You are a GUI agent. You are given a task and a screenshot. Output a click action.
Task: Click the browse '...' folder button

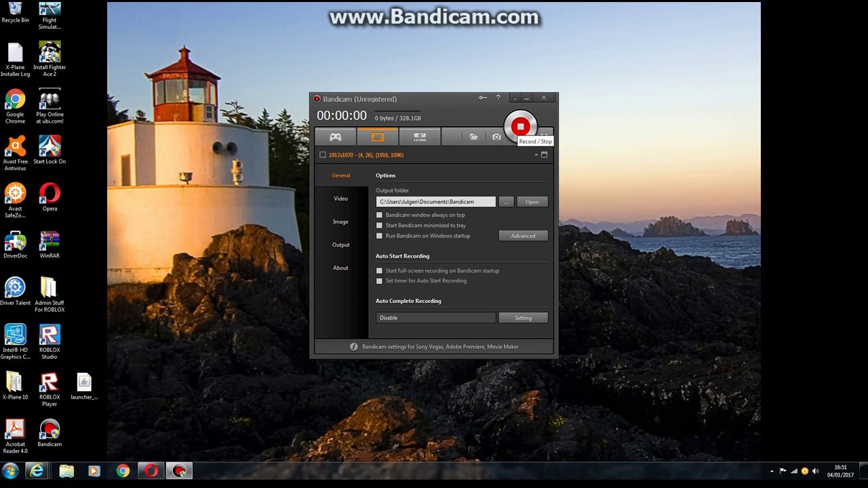pos(506,201)
